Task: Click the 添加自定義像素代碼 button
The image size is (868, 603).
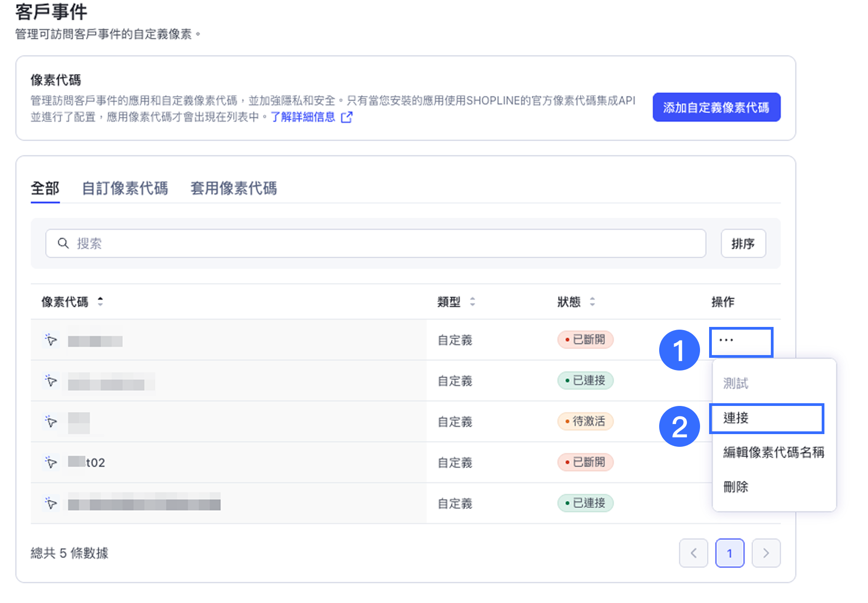Action: [x=716, y=108]
